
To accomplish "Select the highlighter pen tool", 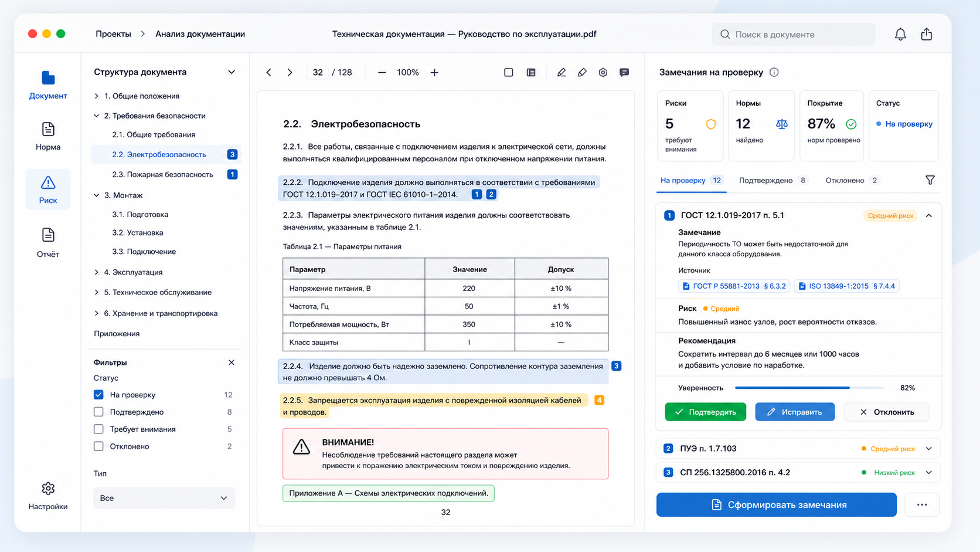I will (x=582, y=73).
